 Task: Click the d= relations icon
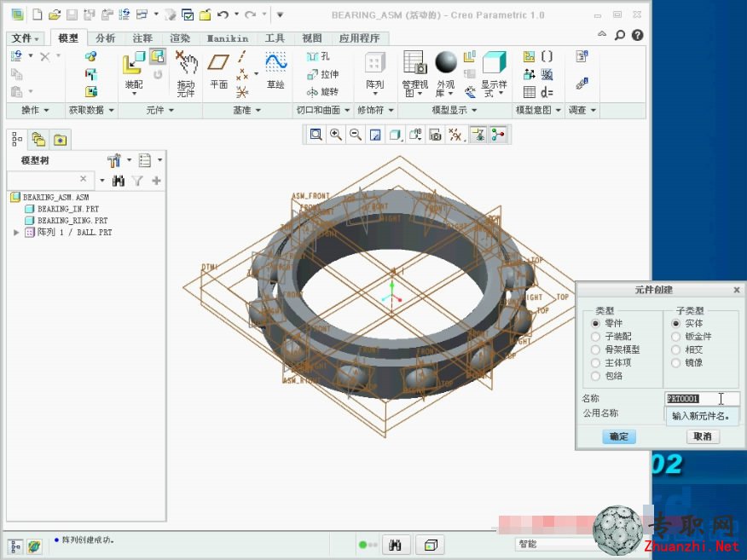[x=547, y=92]
